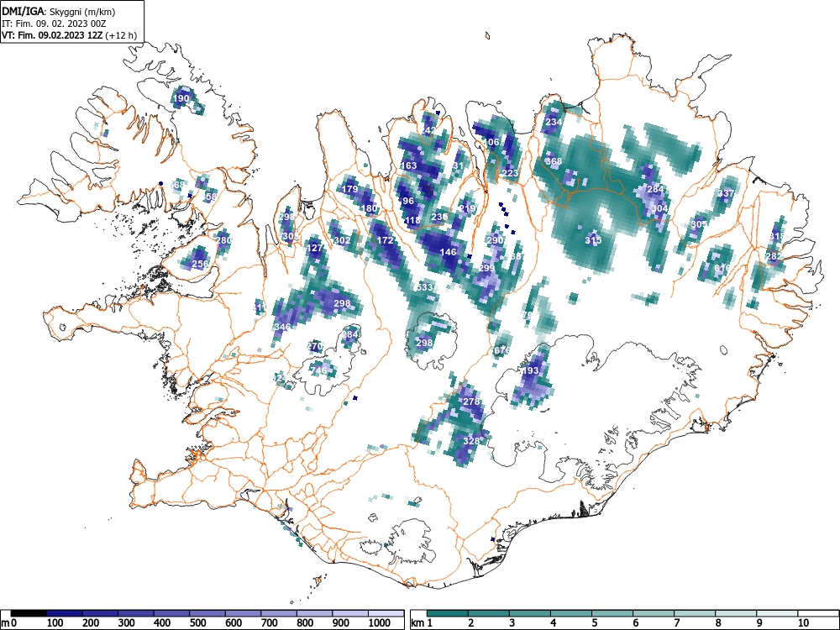The width and height of the screenshot is (840, 630).
Task: Click the visibility value 368 in the northeast
Action: click(554, 161)
